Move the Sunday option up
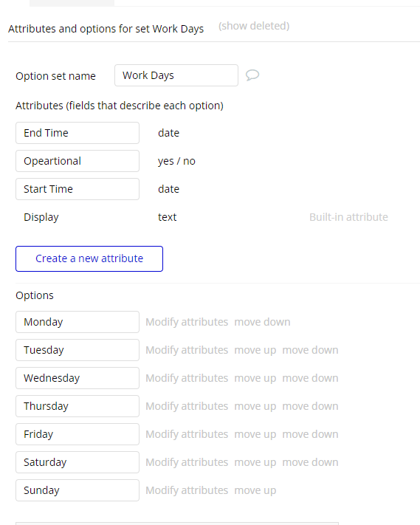This screenshot has height=525, width=420. (x=255, y=490)
